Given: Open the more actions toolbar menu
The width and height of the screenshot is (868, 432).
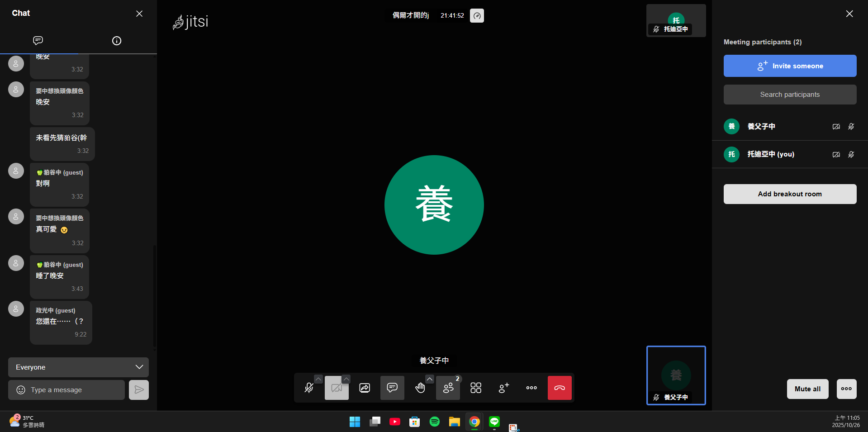Looking at the screenshot, I should click(531, 388).
